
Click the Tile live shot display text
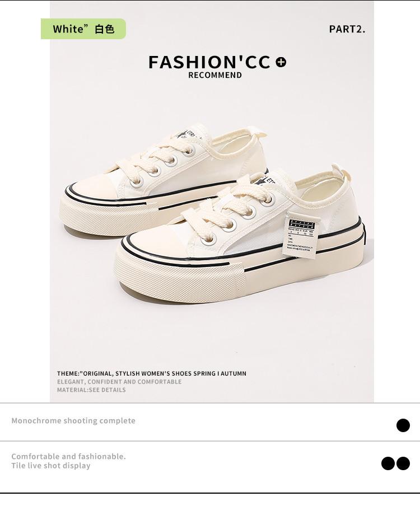[x=51, y=466]
